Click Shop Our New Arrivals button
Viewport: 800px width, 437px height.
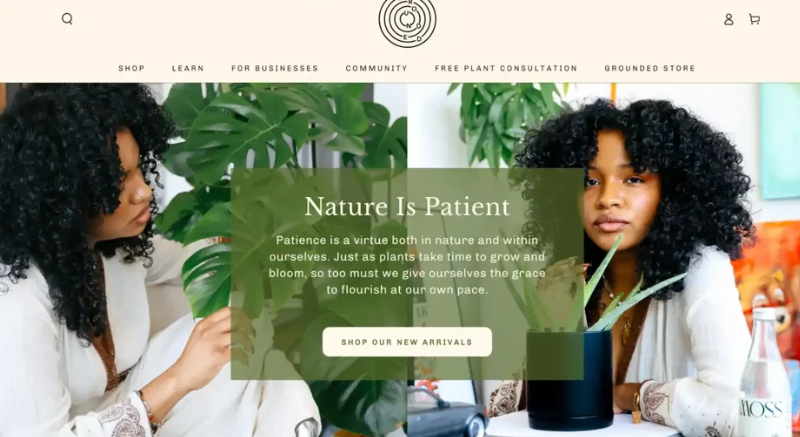tap(407, 342)
